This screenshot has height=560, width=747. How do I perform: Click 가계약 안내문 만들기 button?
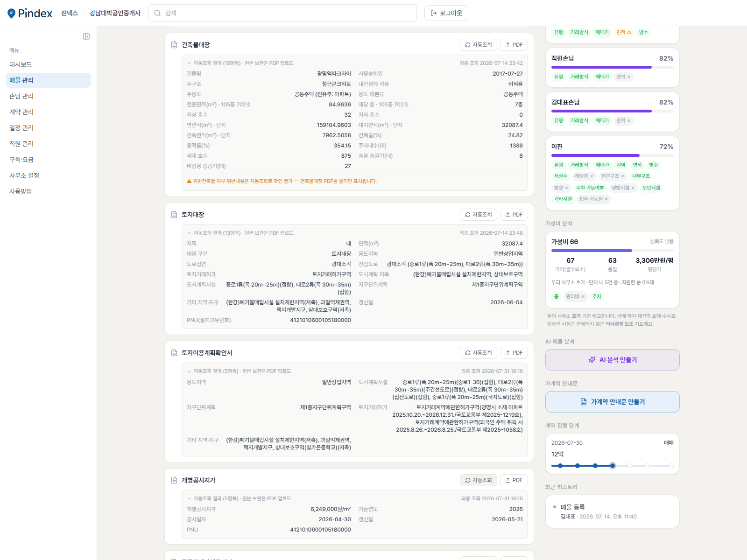coord(613,402)
